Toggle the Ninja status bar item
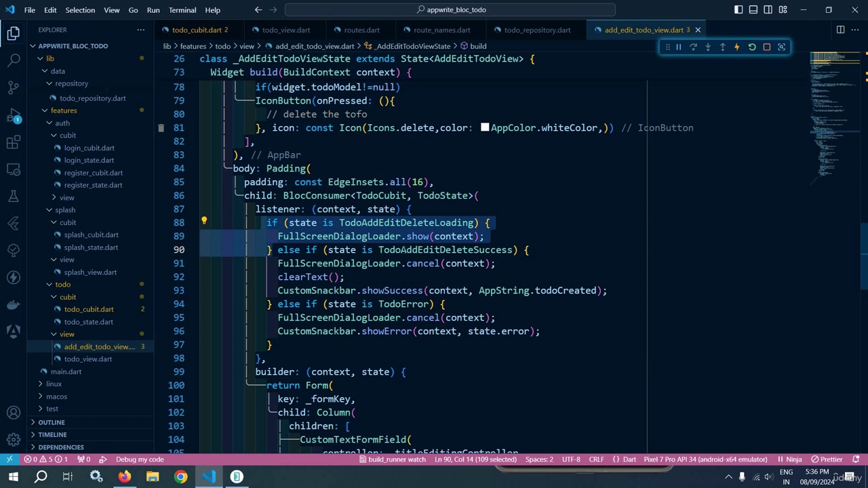Viewport: 868px width, 488px height. click(x=789, y=460)
